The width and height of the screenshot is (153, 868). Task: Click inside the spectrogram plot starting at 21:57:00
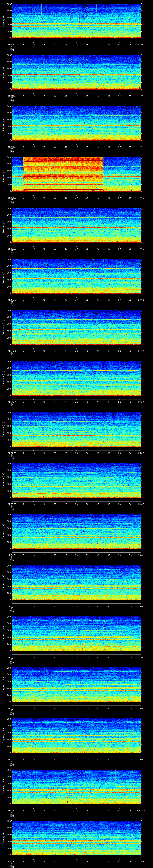(x=77, y=685)
